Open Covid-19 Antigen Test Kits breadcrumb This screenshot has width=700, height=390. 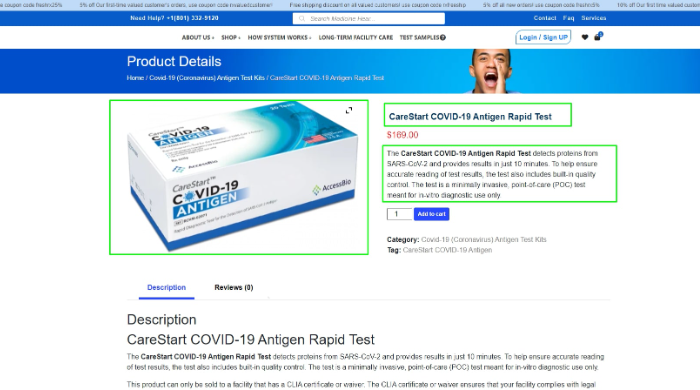[x=207, y=78]
